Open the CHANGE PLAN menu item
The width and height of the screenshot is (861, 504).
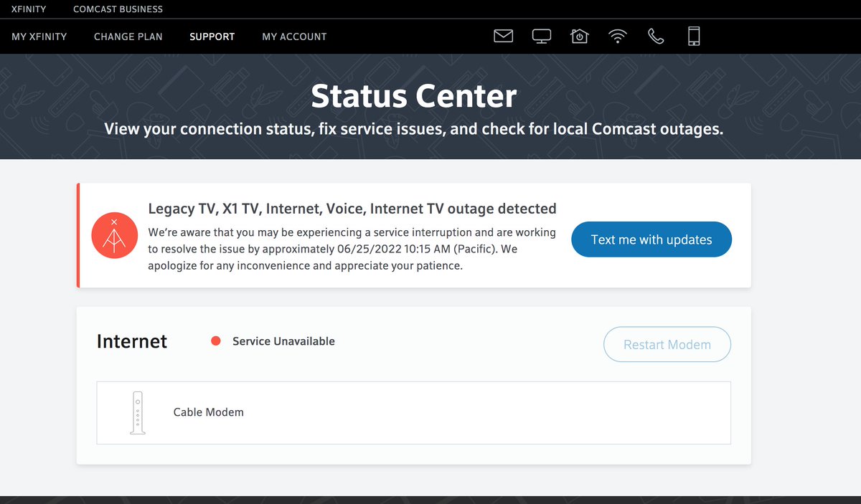(128, 37)
